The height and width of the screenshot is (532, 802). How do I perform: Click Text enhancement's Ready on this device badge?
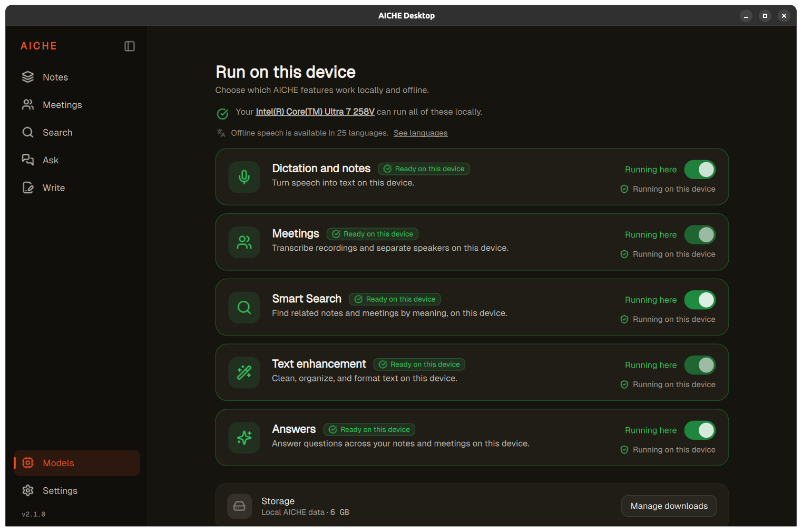click(419, 364)
